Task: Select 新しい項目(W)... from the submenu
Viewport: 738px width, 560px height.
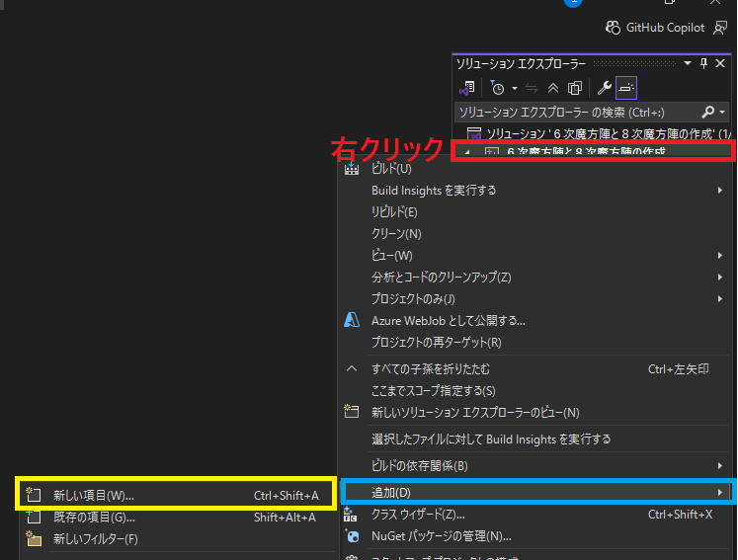Action: tap(94, 495)
